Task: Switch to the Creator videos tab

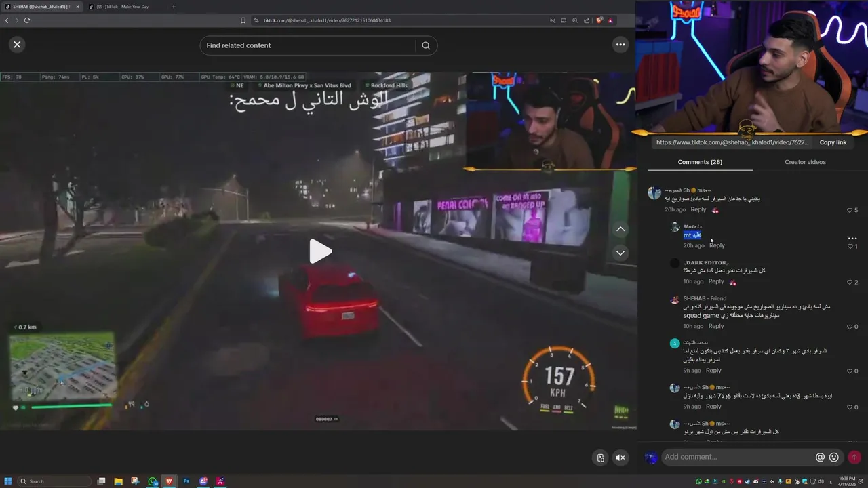Action: 805,162
